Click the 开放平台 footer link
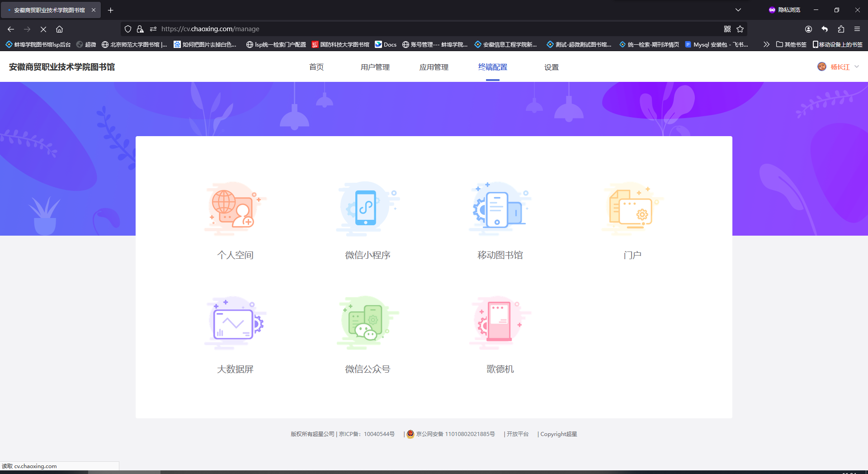 518,434
